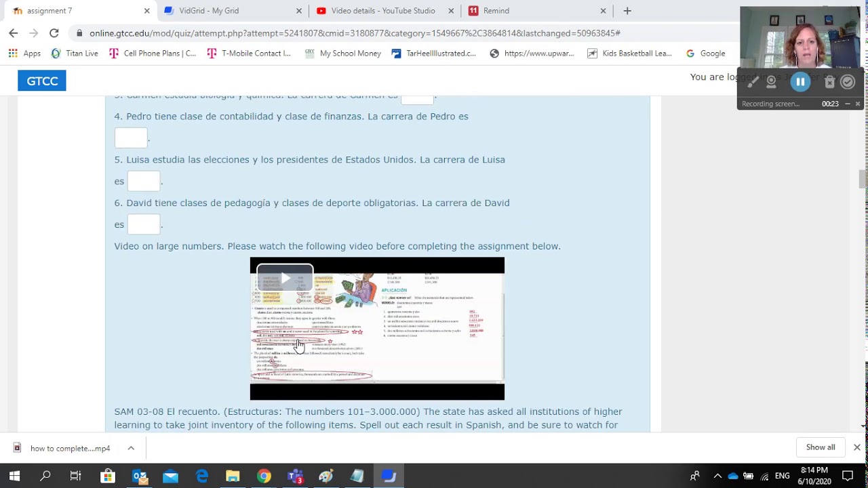Expand the downloaded mp4 file options
The image size is (868, 488).
(131, 448)
